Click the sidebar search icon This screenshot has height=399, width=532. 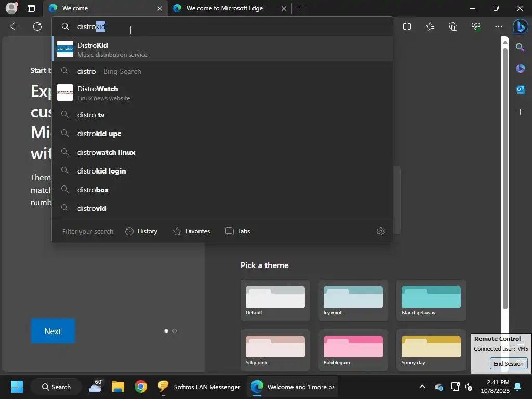click(520, 47)
